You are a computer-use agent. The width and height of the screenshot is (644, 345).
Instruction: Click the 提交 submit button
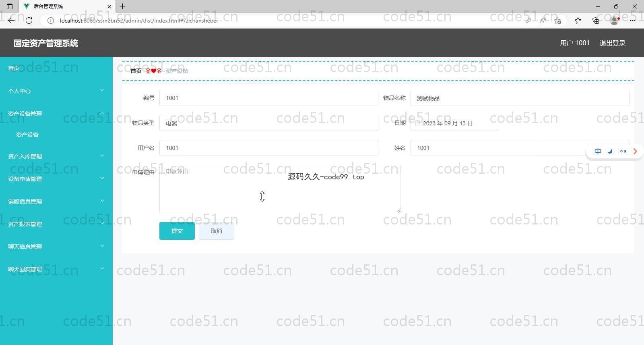click(x=177, y=231)
